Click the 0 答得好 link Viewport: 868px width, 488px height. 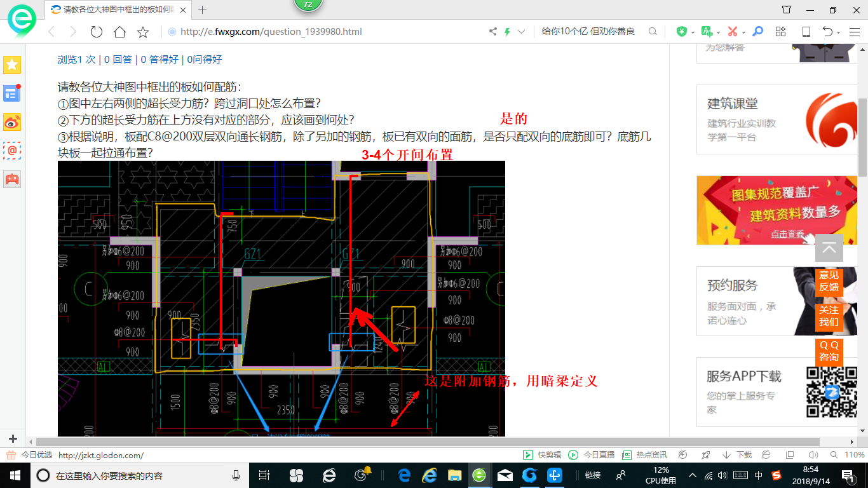pyautogui.click(x=159, y=59)
